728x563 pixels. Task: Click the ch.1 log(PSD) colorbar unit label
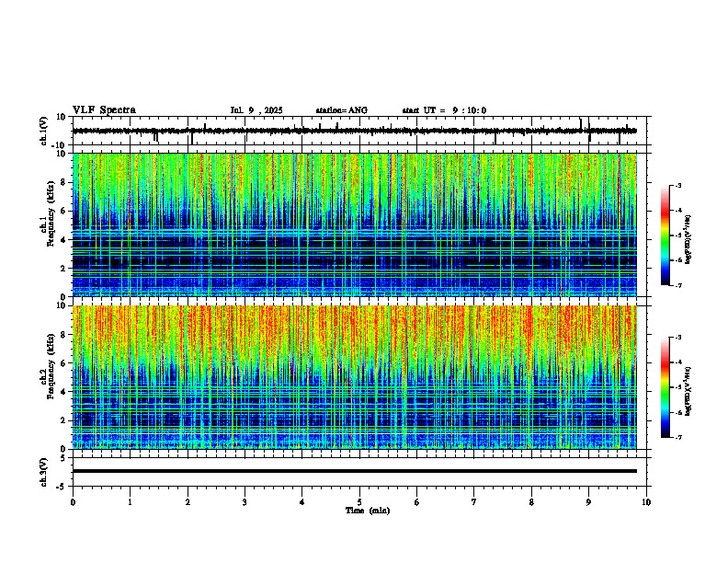(x=688, y=239)
